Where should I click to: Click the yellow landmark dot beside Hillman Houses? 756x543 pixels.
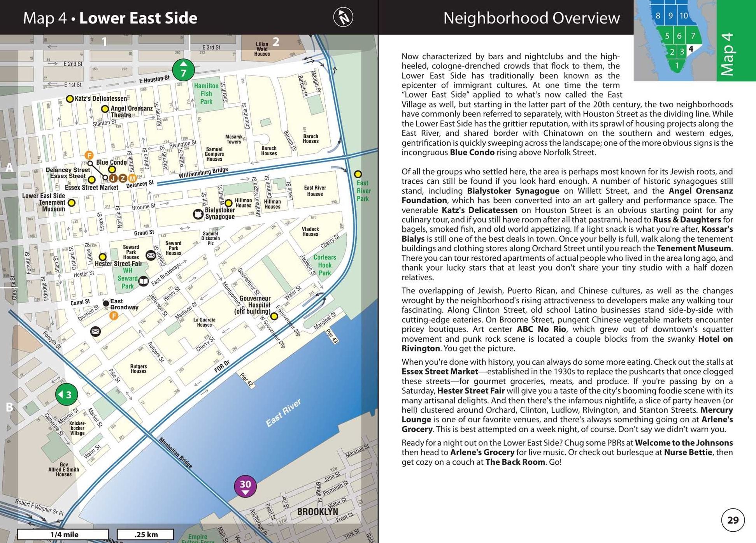(229, 203)
